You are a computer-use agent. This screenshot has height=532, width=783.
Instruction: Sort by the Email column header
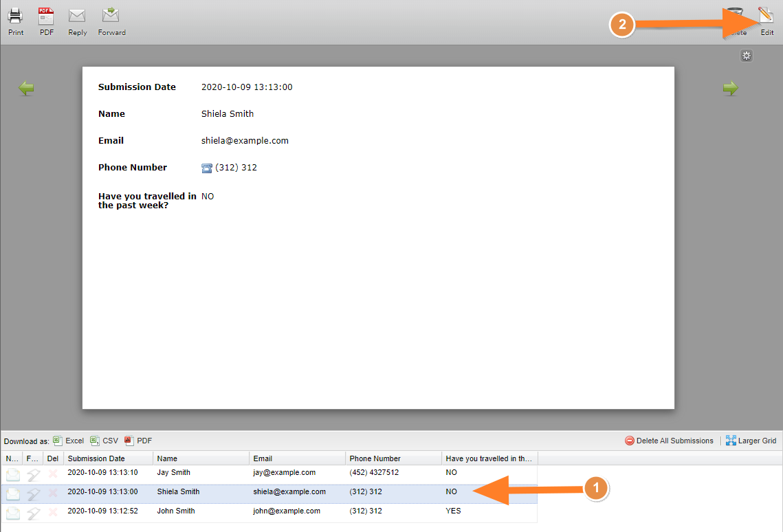click(263, 458)
